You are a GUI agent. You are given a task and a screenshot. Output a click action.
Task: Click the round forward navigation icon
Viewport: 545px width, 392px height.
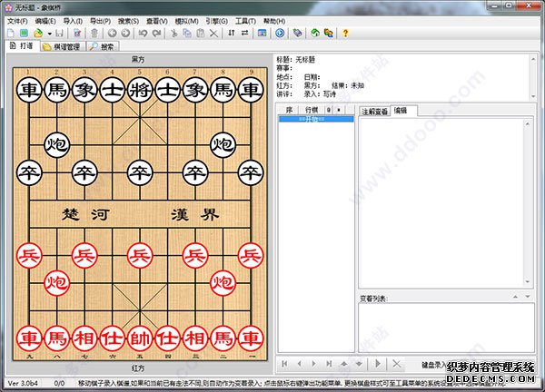pos(126,34)
